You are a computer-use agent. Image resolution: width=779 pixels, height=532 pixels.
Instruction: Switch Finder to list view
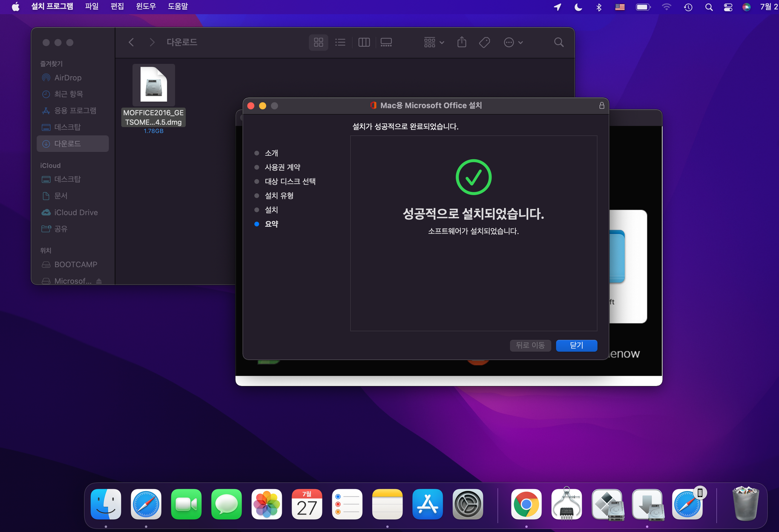coord(340,42)
